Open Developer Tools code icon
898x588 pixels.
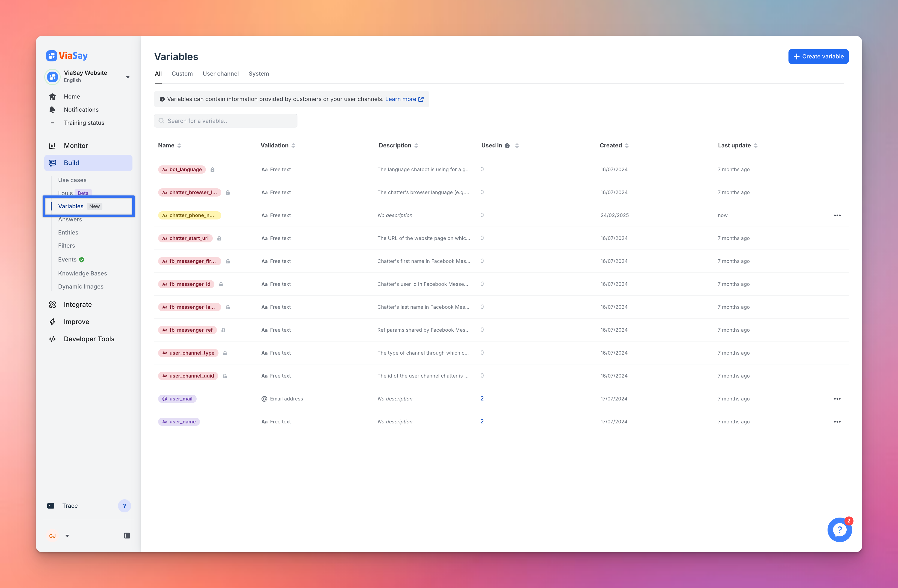click(x=52, y=339)
